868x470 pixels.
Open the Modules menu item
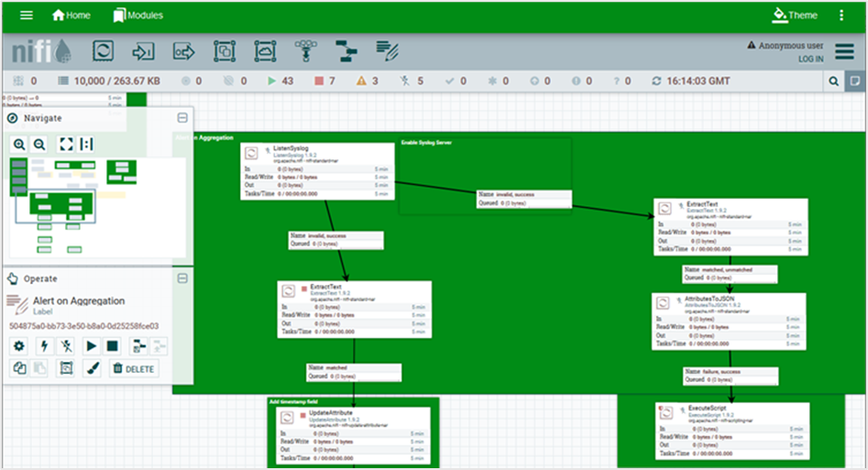(x=137, y=16)
